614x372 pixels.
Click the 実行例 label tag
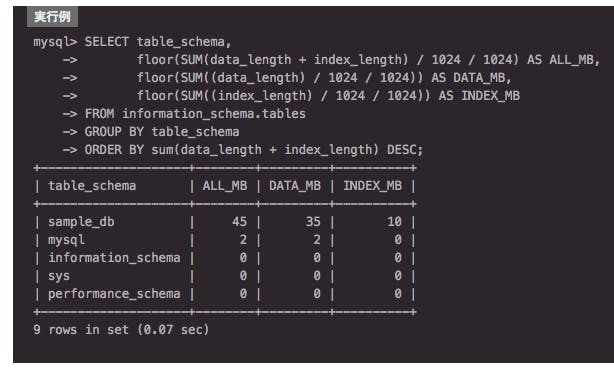click(x=52, y=16)
